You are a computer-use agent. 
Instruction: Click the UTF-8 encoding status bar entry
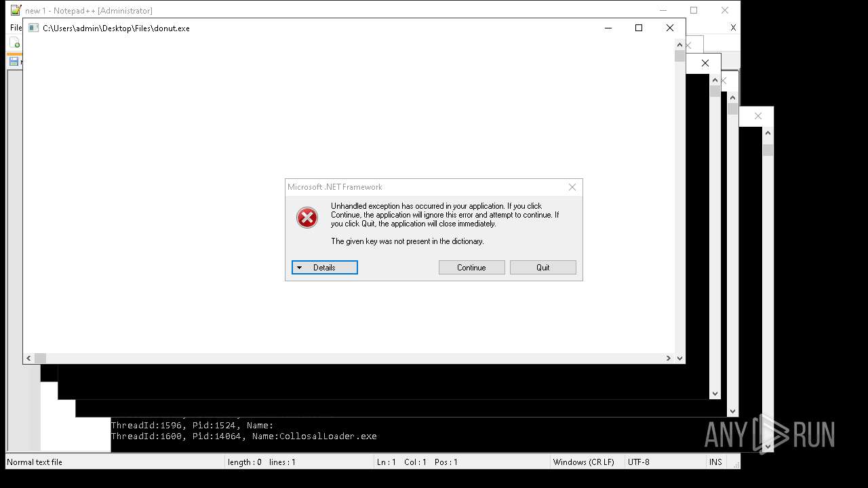639,462
